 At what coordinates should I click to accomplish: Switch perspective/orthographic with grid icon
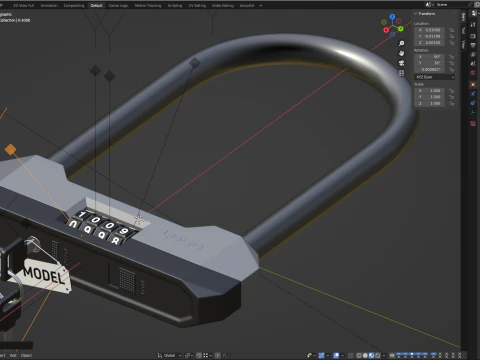click(402, 73)
